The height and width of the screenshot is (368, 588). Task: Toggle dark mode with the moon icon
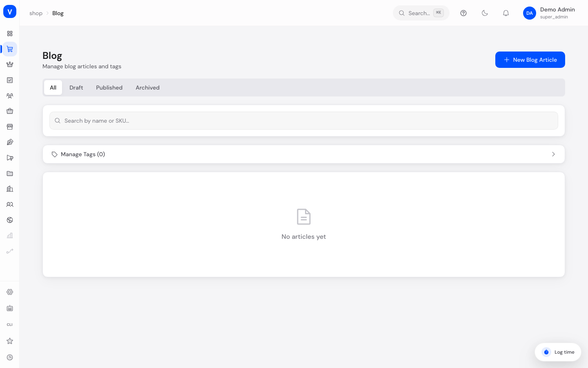click(485, 13)
